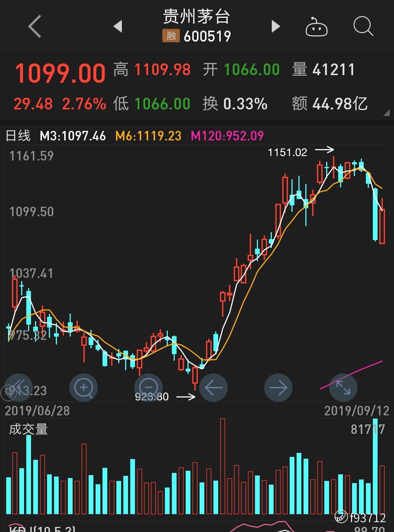Zoom in the candlestick chart
394x532 pixels.
[x=84, y=388]
